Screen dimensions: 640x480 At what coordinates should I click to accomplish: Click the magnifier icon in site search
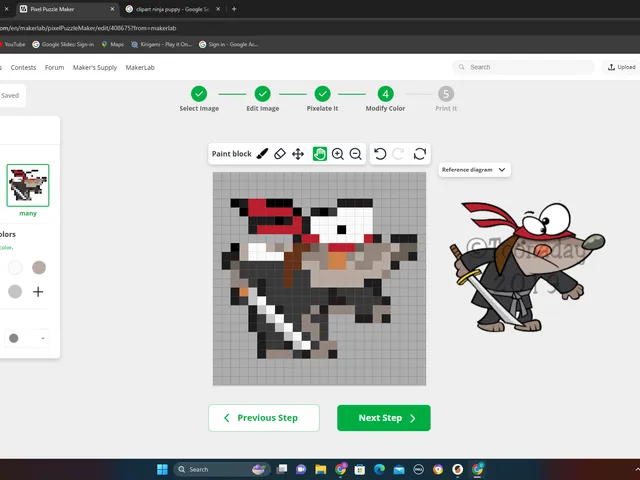point(462,67)
